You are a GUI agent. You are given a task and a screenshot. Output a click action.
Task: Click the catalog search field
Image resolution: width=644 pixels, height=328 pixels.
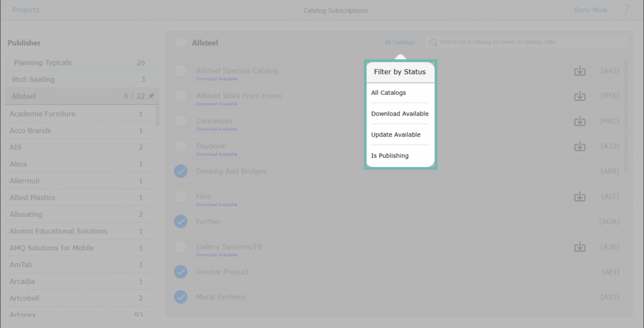pos(526,42)
